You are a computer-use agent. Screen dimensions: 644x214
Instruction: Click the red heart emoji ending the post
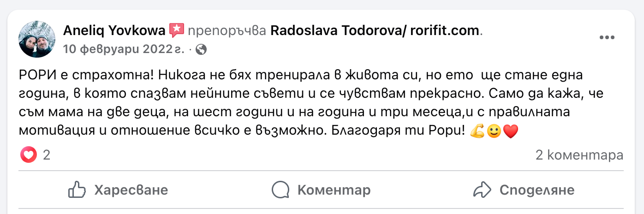511,131
